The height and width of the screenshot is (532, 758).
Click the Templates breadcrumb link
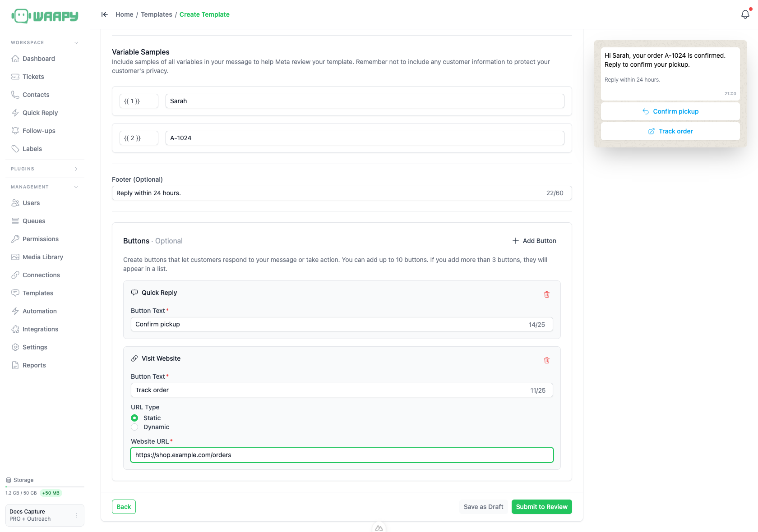157,14
